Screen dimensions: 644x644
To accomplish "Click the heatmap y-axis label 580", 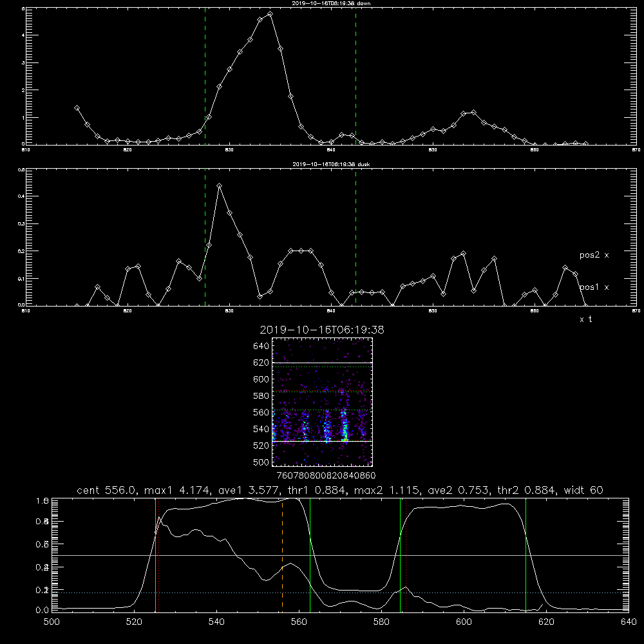I will (261, 396).
